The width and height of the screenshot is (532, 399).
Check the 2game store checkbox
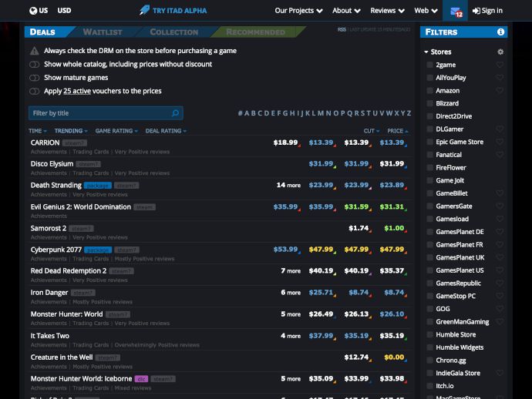pos(429,65)
